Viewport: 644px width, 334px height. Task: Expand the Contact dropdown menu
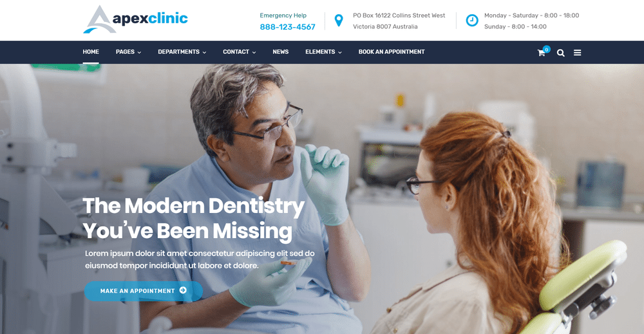point(240,51)
